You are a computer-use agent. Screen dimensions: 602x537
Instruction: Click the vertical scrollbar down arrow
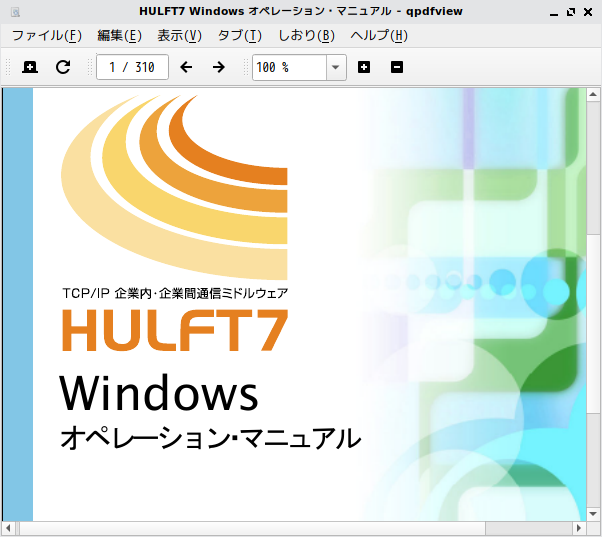pyautogui.click(x=593, y=514)
